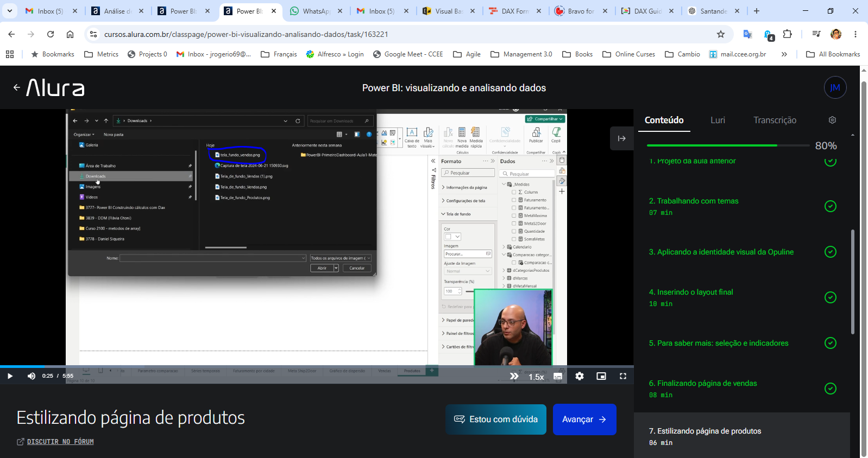Screen dimensions: 868x458
Task: Open the tab search dropdown arrow
Action: (x=10, y=11)
